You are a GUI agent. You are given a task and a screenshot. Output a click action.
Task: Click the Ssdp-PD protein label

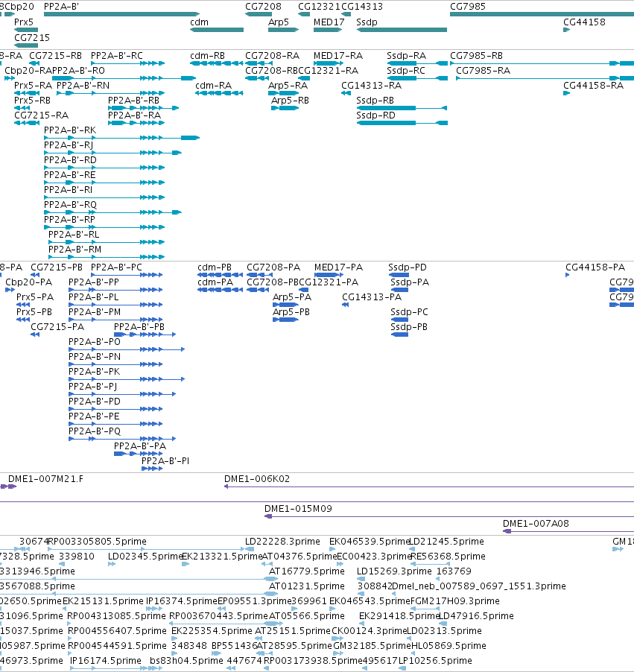408,267
